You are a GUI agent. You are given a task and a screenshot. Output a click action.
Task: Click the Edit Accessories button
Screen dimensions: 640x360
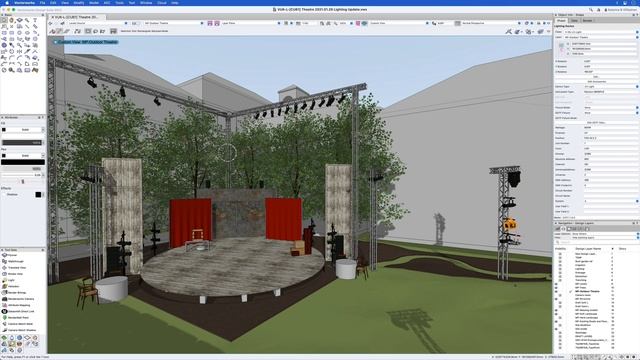pyautogui.click(x=596, y=81)
